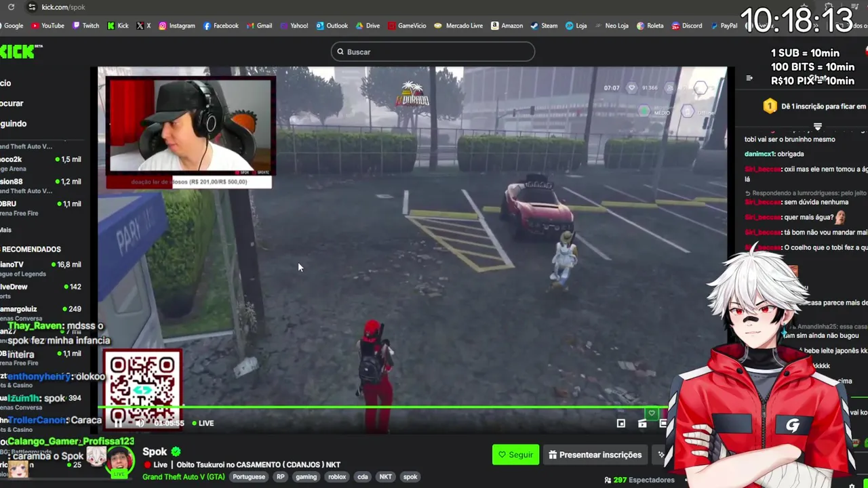Open the Twitch bookmark
This screenshot has height=488, width=868.
pos(85,26)
